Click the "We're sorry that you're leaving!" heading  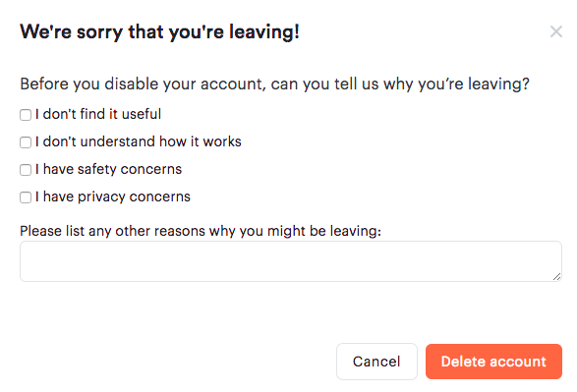pyautogui.click(x=159, y=31)
